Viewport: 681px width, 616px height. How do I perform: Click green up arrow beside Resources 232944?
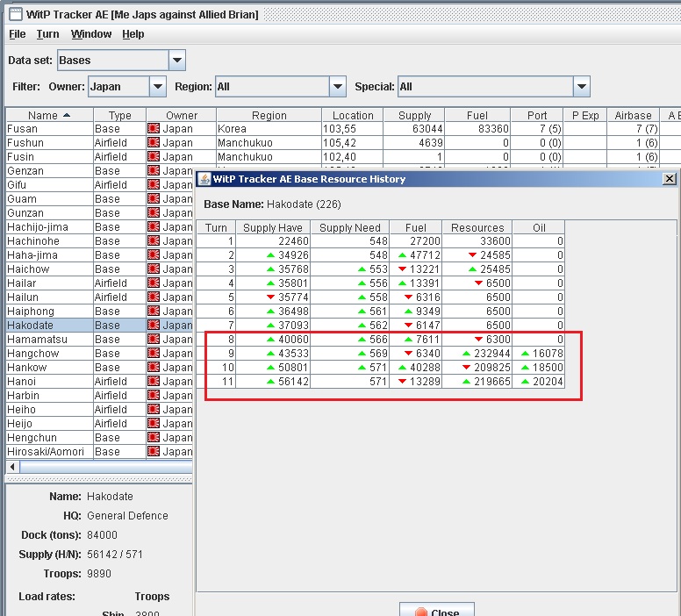[467, 353]
